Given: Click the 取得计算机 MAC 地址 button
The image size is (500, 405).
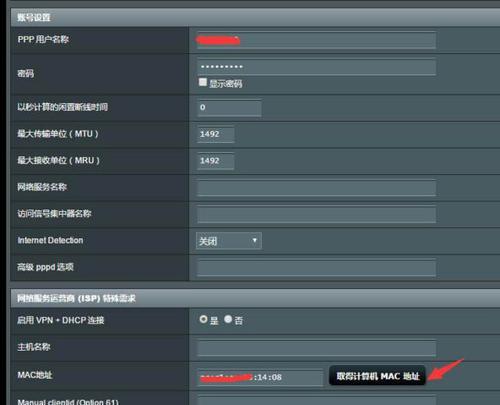Looking at the screenshot, I should [x=377, y=376].
